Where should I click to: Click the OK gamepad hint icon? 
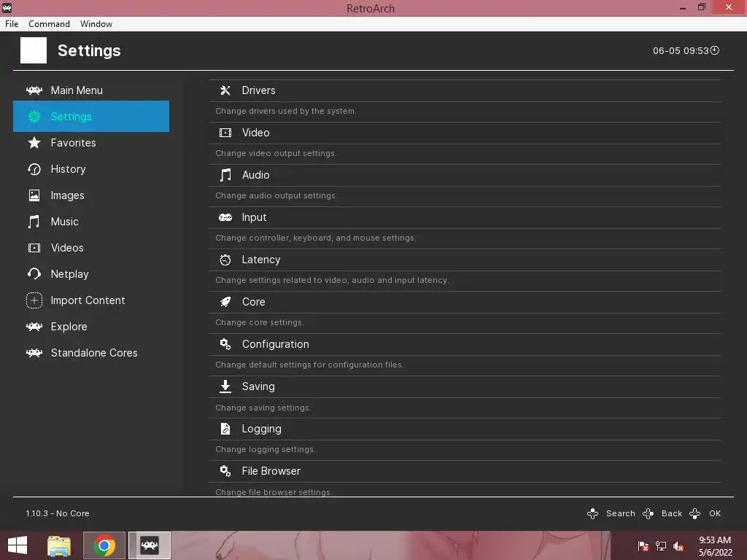point(694,513)
